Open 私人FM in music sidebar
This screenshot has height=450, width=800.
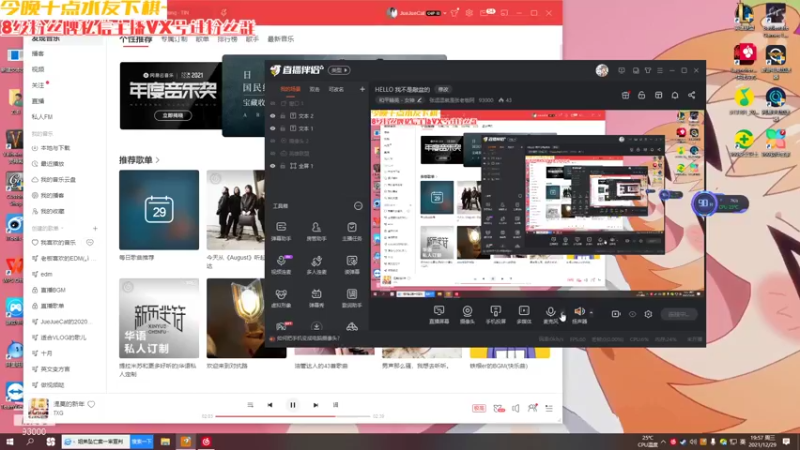42,117
